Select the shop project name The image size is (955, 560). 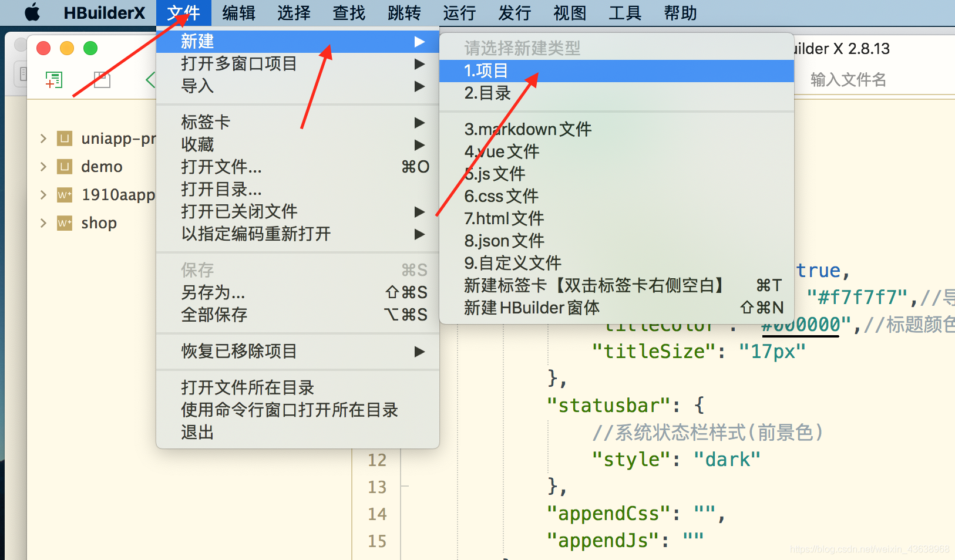[x=99, y=223]
